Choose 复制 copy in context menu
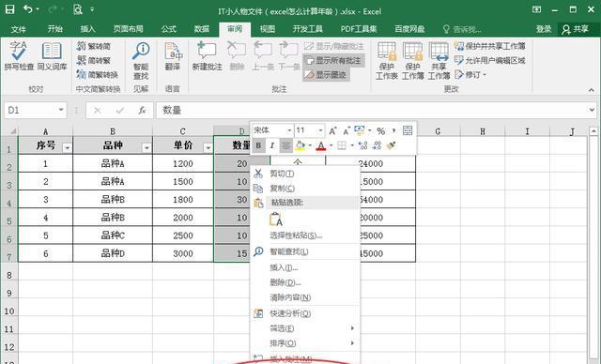Viewport: 601px width, 364px height. 305,189
